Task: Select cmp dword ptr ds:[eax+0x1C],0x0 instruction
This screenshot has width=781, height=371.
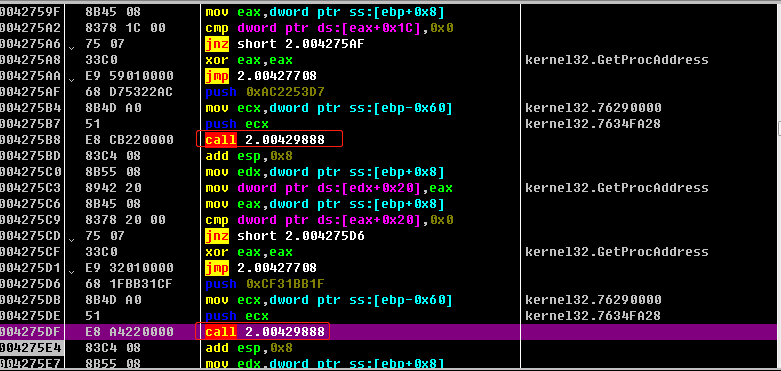Action: tap(330, 28)
